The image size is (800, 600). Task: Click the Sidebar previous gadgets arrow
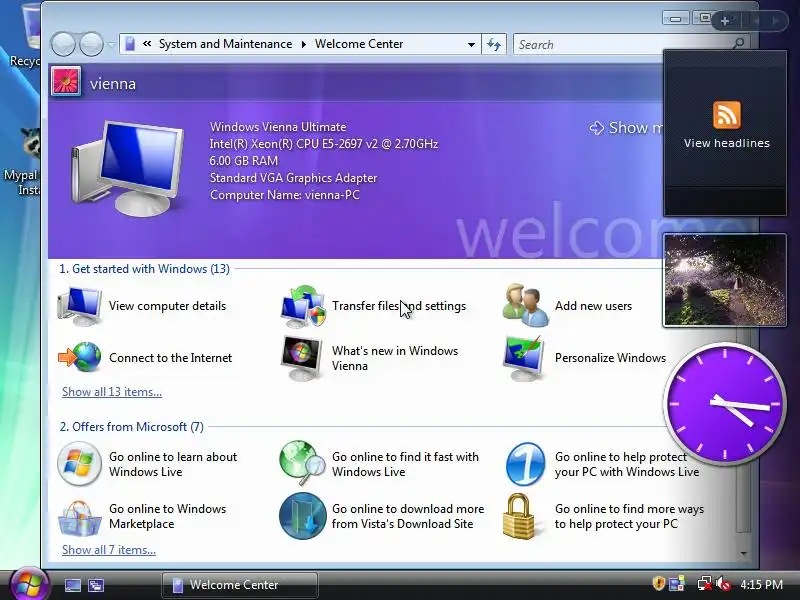[756, 21]
